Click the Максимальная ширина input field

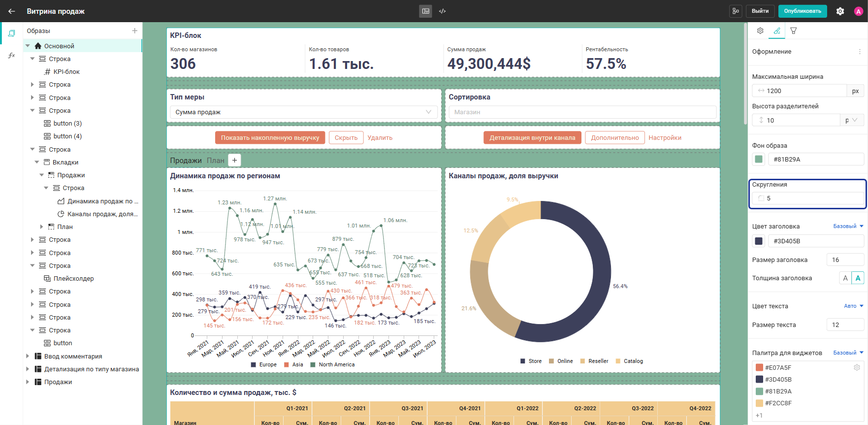coord(800,91)
